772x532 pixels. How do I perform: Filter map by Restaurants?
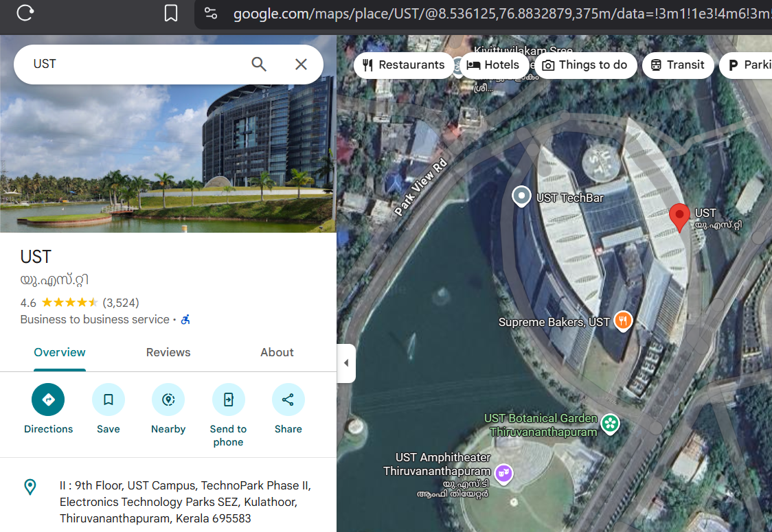404,65
